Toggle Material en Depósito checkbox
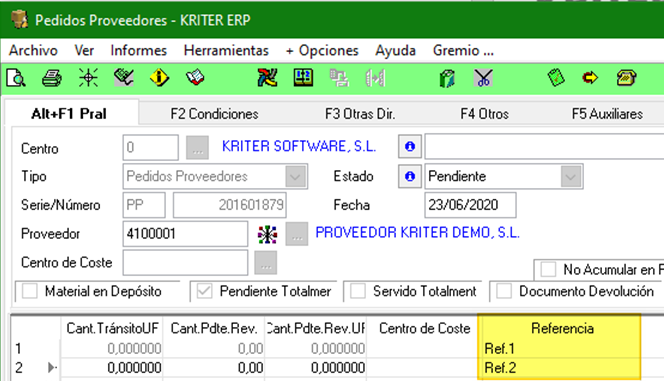Viewport: 665px width, 381px height. (x=30, y=291)
